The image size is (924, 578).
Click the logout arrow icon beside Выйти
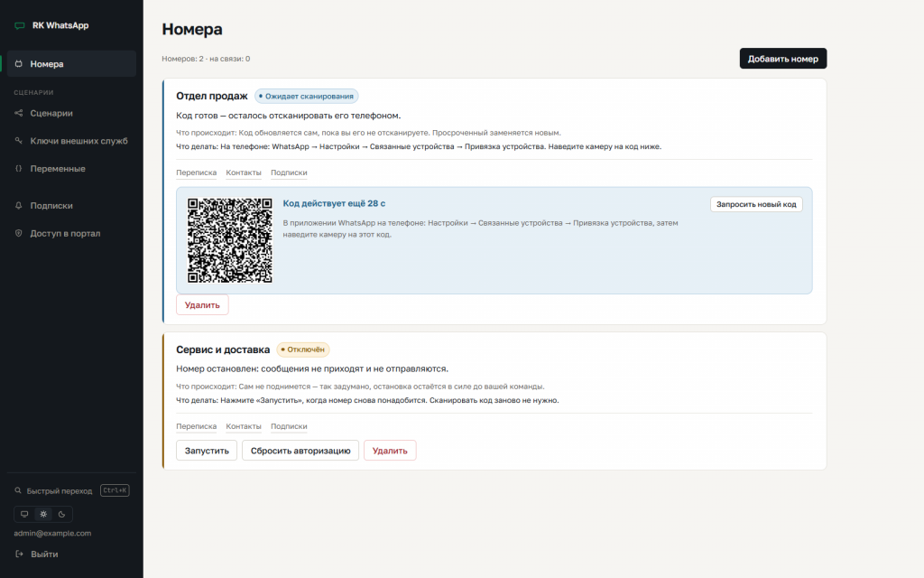coord(20,554)
